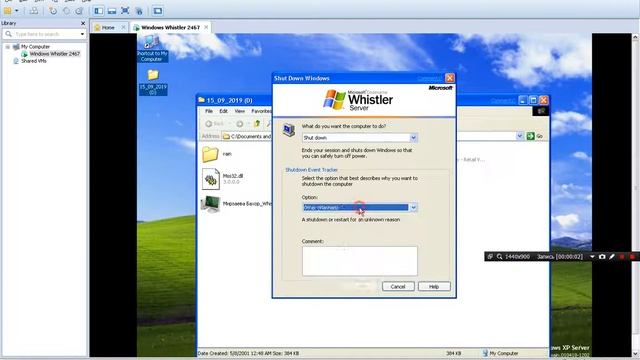The height and width of the screenshot is (360, 640).
Task: Click the Up folder icon in explorer
Action: (x=257, y=124)
